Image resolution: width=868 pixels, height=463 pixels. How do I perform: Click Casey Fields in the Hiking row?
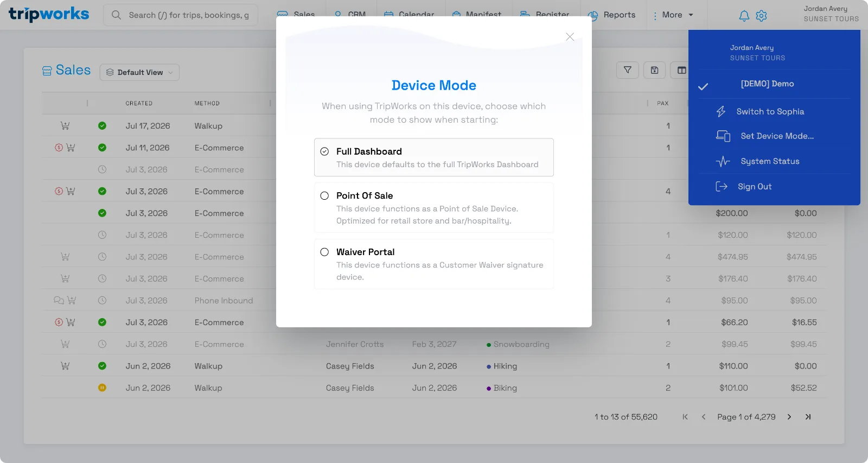point(350,366)
